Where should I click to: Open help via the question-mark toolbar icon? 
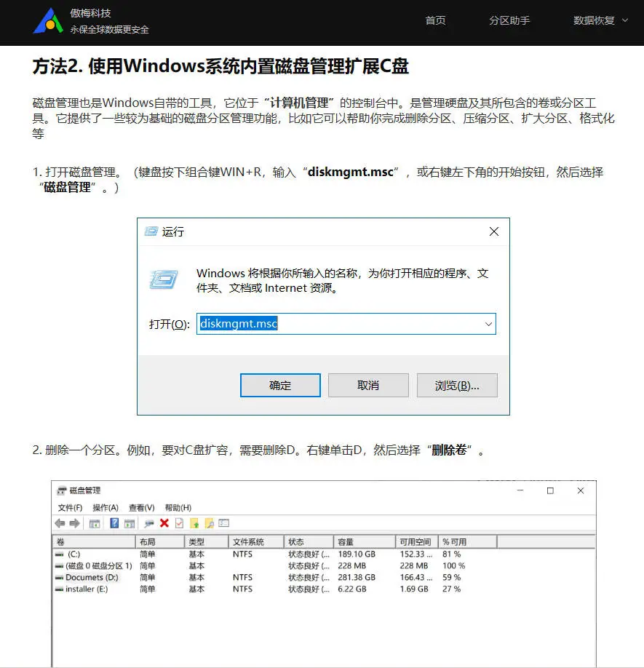coord(114,522)
